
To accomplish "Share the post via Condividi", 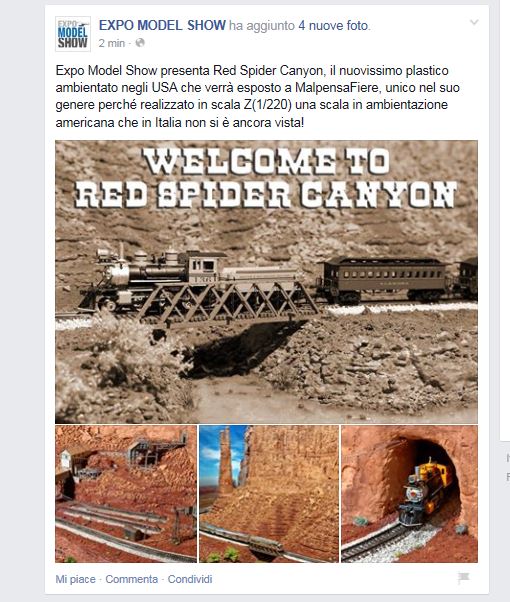I will coord(190,579).
